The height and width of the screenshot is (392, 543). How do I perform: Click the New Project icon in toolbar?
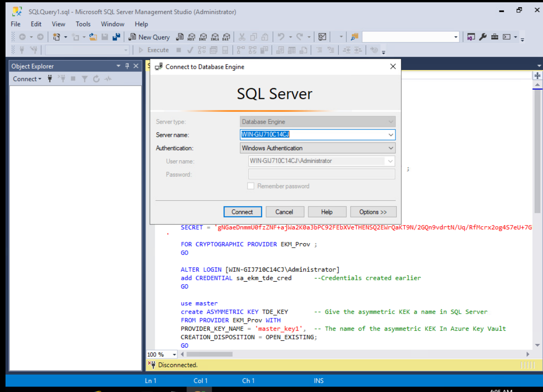pos(56,37)
